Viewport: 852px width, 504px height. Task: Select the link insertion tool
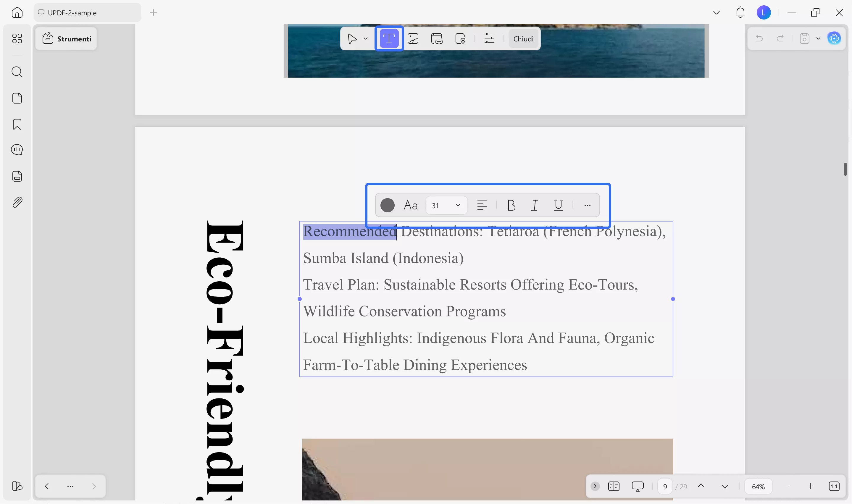tap(437, 38)
